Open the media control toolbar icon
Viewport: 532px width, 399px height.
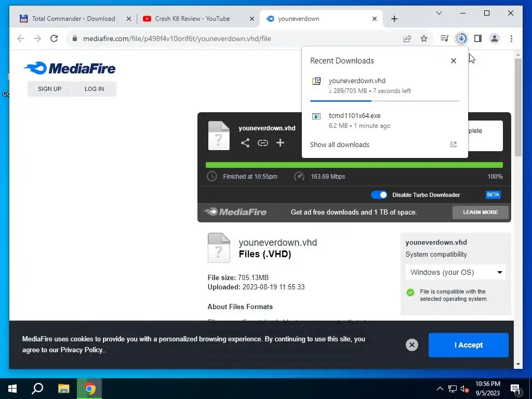444,38
